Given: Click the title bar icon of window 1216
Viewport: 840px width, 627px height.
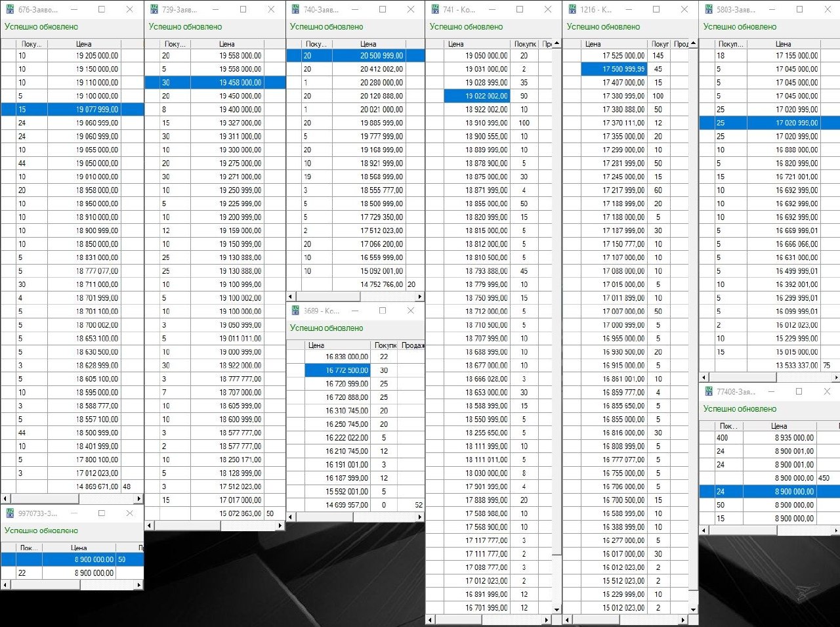Looking at the screenshot, I should tap(572, 10).
